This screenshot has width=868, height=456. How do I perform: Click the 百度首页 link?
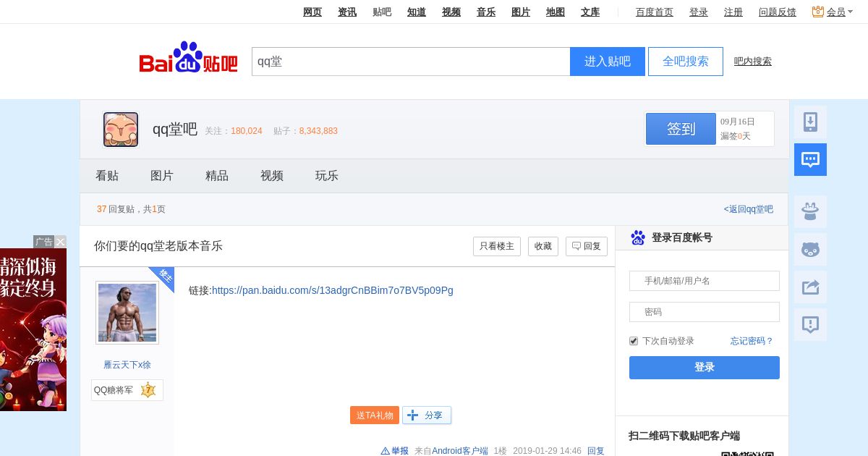[x=655, y=12]
